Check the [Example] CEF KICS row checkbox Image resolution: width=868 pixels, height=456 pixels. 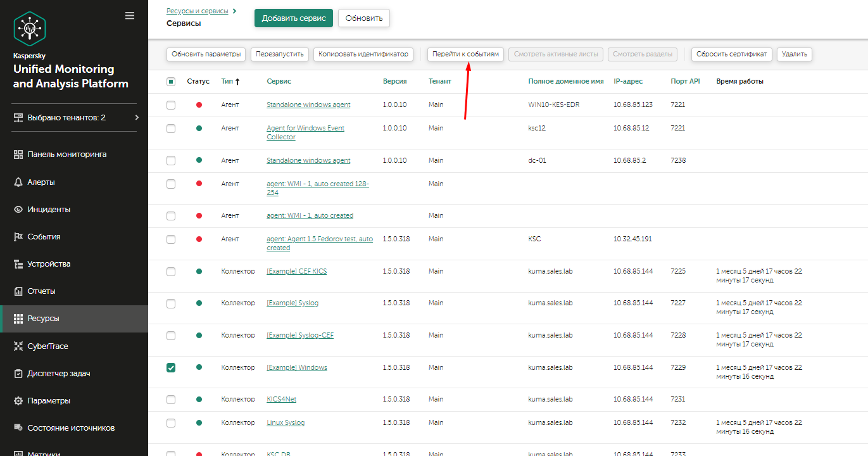point(171,272)
